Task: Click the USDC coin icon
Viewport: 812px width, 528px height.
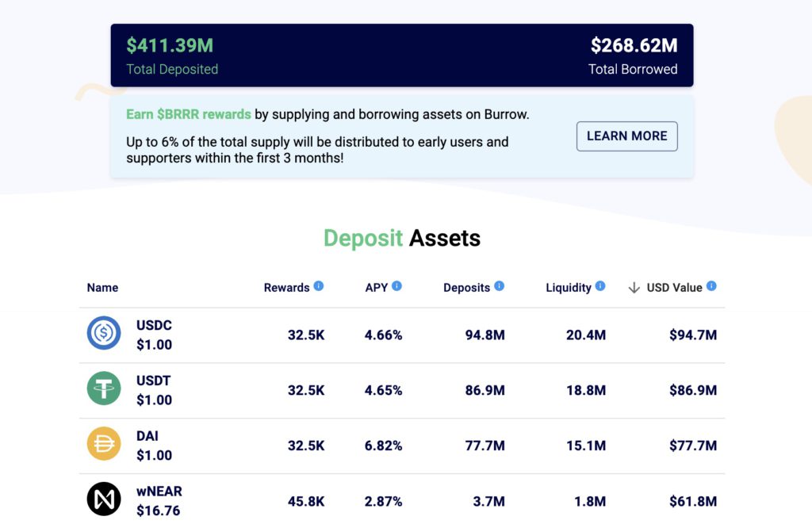Action: coord(104,333)
